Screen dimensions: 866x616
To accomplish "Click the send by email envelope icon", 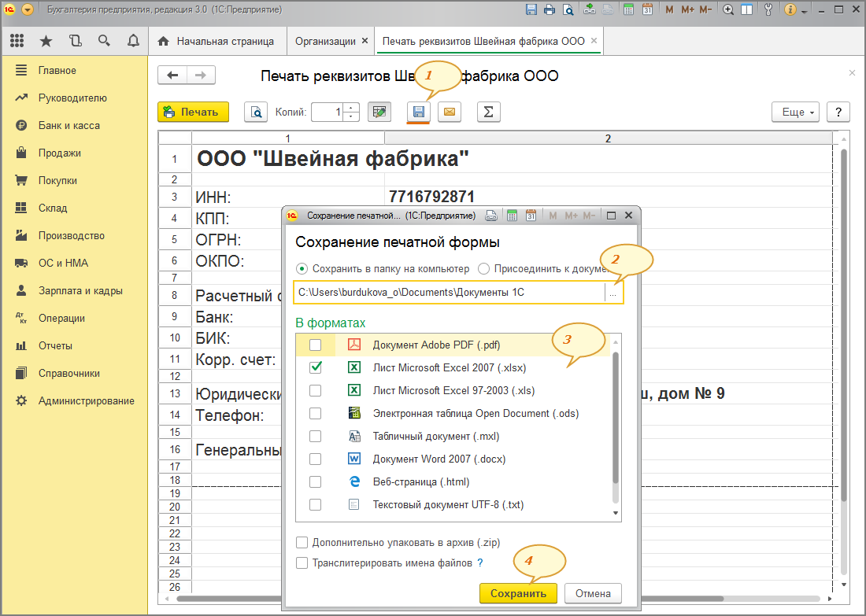I will pyautogui.click(x=450, y=112).
